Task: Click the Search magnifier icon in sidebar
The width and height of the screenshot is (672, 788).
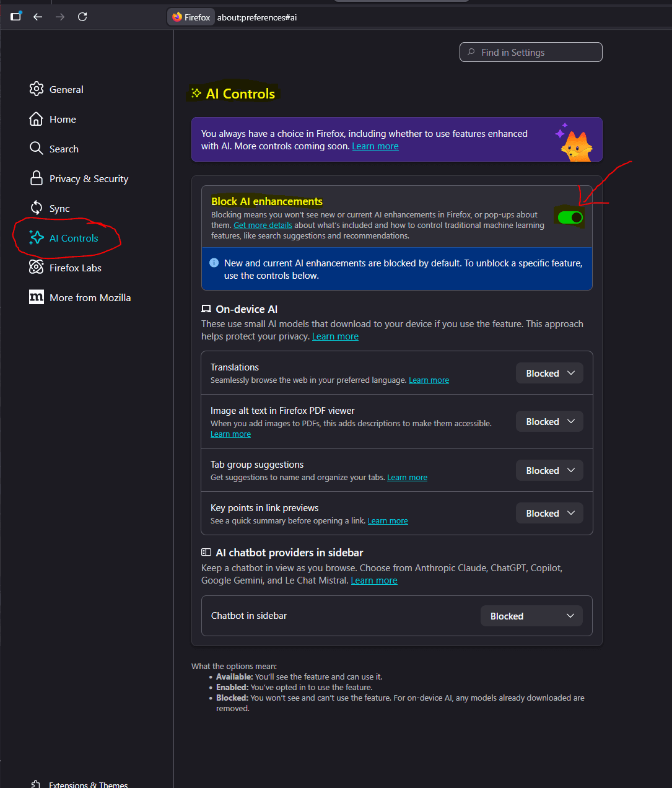Action: (37, 148)
